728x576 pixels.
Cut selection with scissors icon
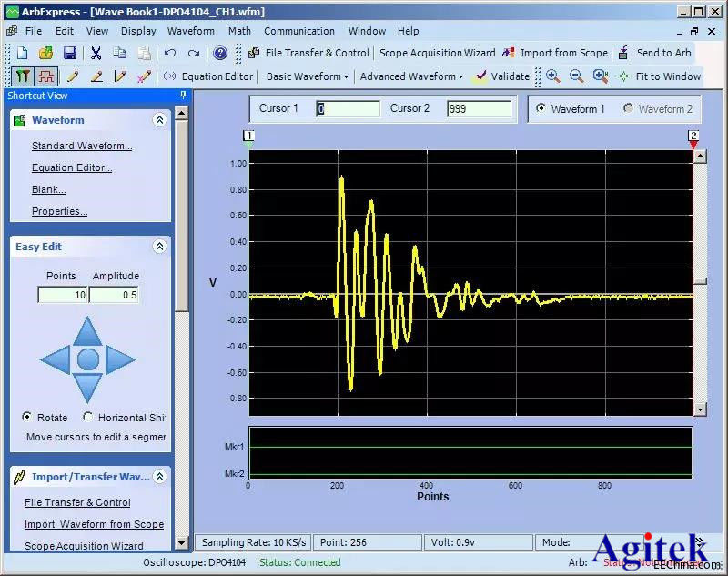96,53
